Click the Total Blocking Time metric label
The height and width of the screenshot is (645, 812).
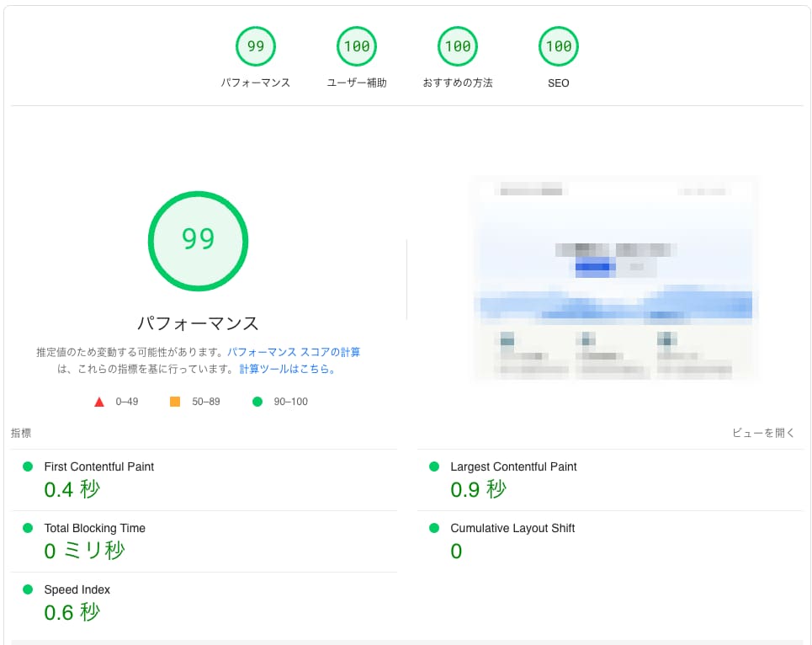tap(95, 529)
